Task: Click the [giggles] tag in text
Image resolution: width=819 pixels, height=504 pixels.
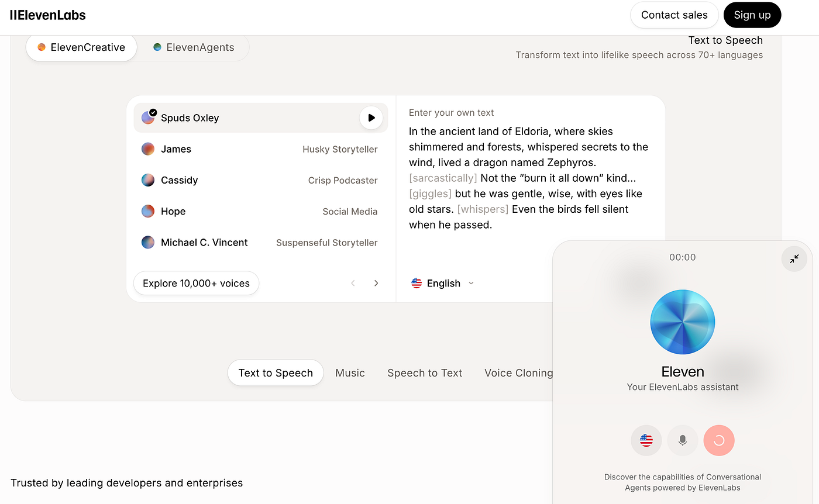Action: point(430,194)
